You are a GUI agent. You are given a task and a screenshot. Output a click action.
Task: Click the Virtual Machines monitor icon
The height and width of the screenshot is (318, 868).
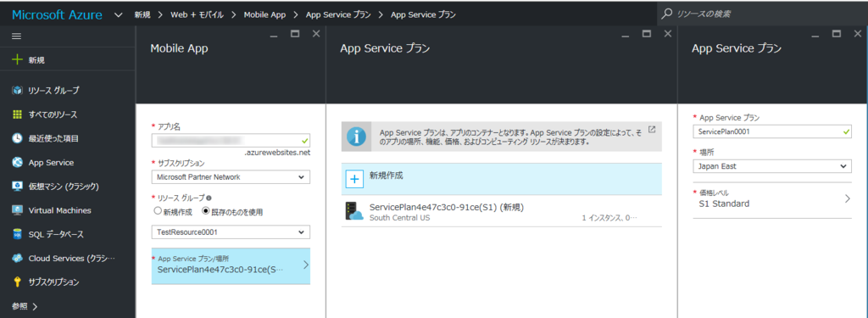pos(17,210)
